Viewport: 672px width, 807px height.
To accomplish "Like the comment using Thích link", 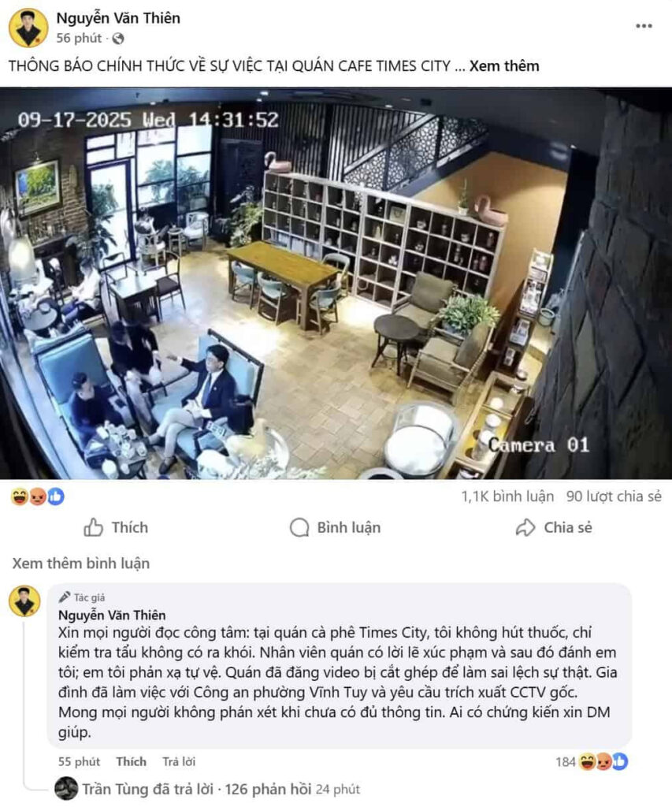I will 132,762.
